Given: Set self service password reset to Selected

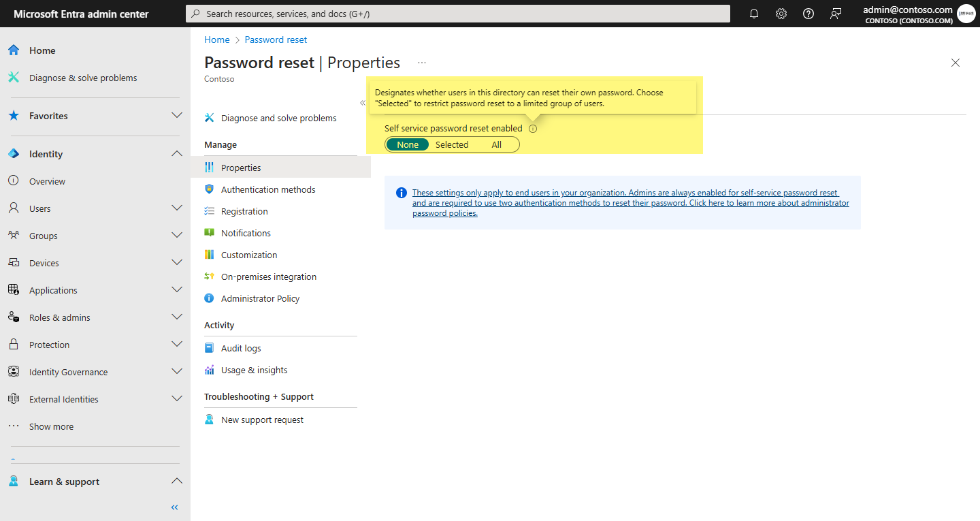Looking at the screenshot, I should tap(452, 144).
